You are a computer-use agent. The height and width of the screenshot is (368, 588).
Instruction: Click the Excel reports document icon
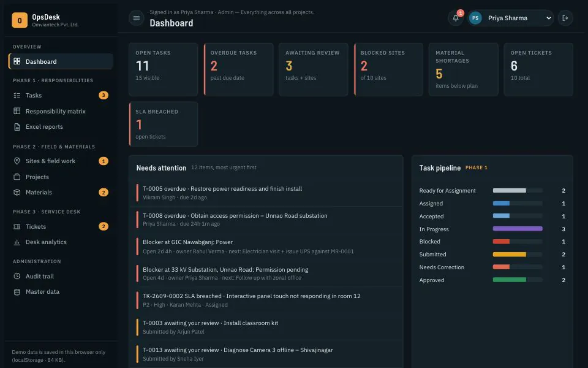pos(17,127)
